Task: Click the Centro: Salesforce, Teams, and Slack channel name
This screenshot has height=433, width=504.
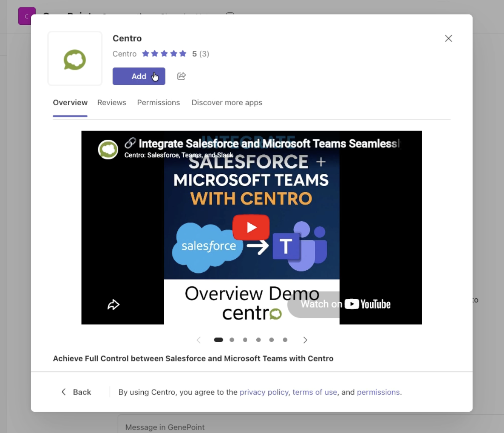Action: [x=179, y=155]
